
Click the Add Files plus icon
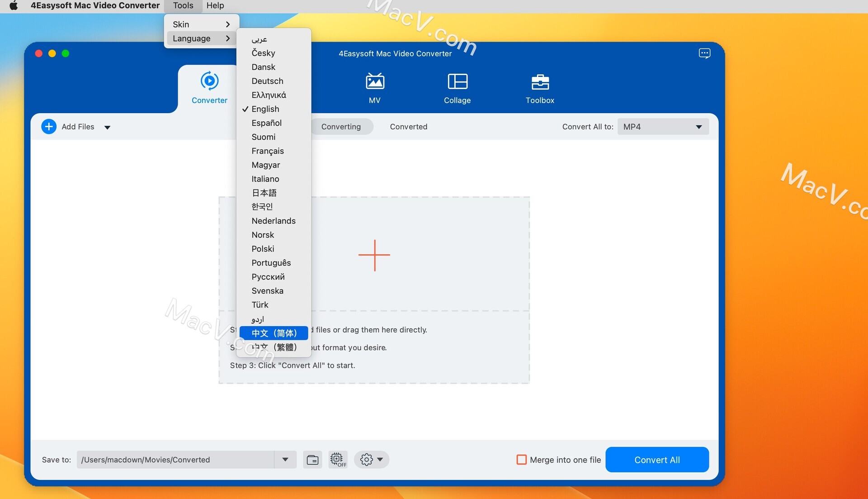coord(49,127)
